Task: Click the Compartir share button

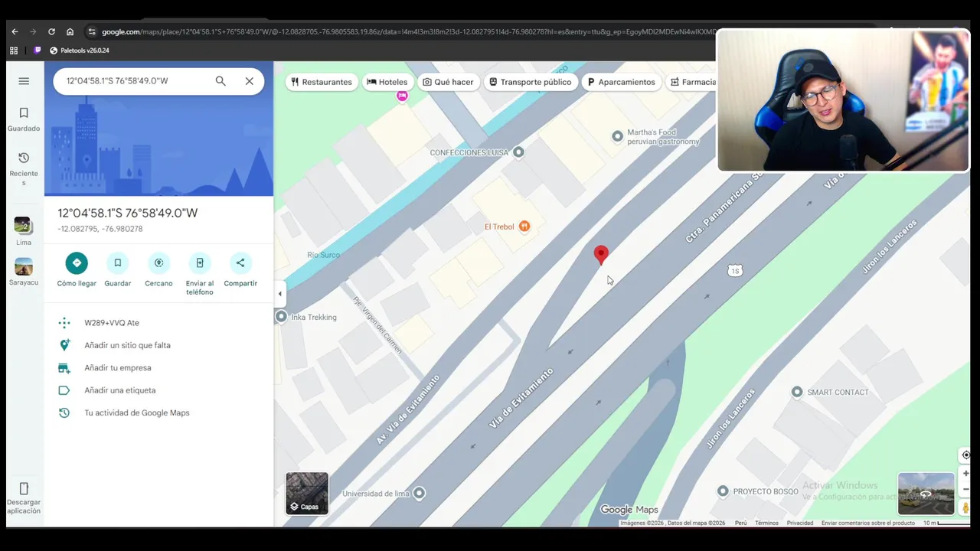Action: tap(240, 269)
